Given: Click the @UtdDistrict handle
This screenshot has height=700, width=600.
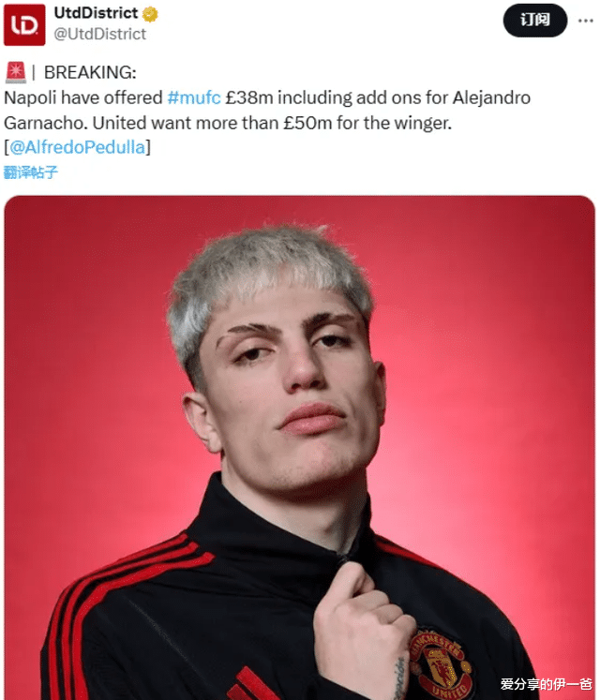Looking at the screenshot, I should click(99, 34).
